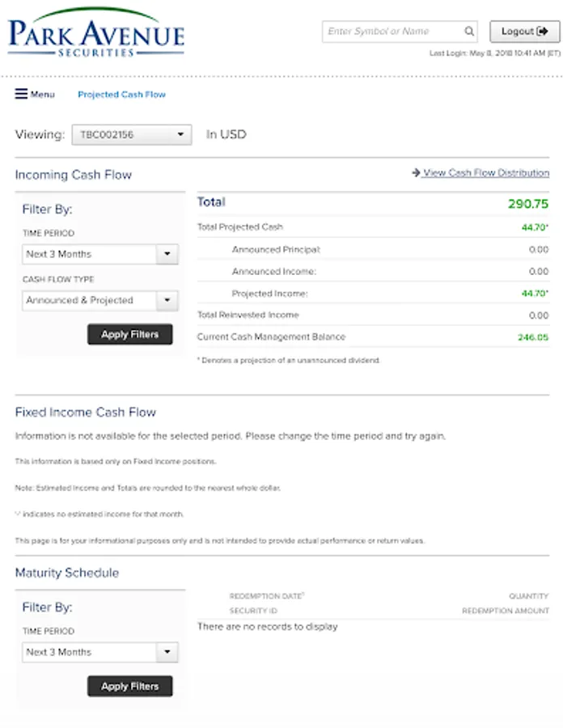Click the Quantity column header
Image resolution: width=563 pixels, height=728 pixels.
coord(528,596)
